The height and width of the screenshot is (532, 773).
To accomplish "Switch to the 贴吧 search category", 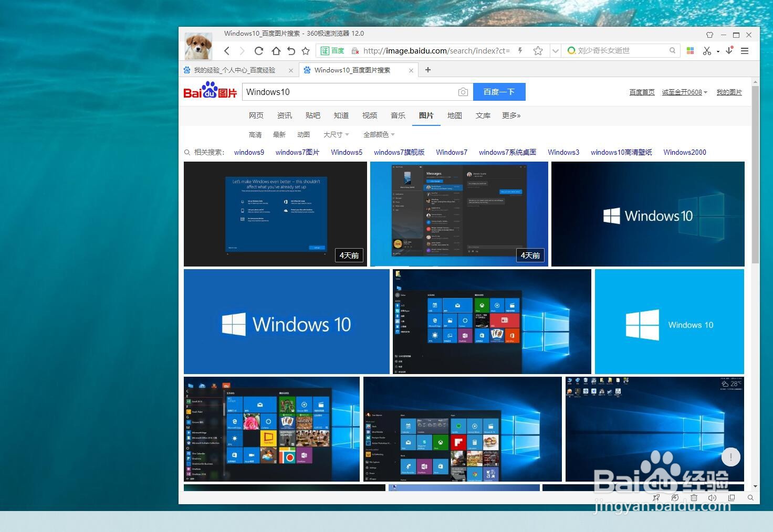I will point(313,115).
